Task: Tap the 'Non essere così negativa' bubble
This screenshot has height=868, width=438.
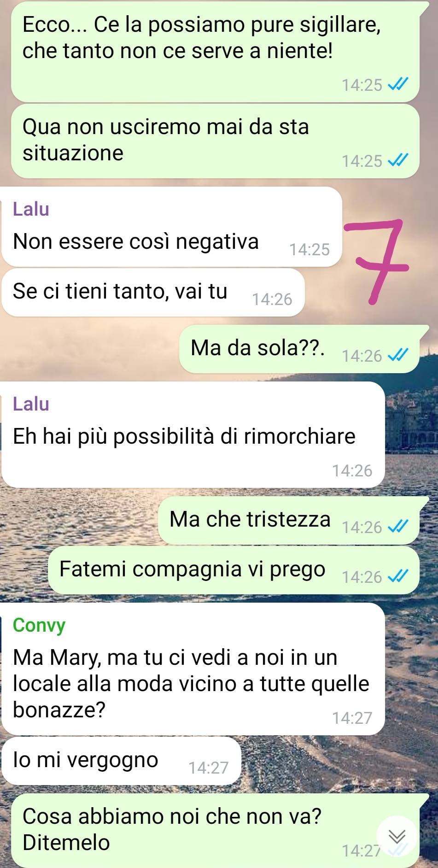Action: pyautogui.click(x=172, y=227)
